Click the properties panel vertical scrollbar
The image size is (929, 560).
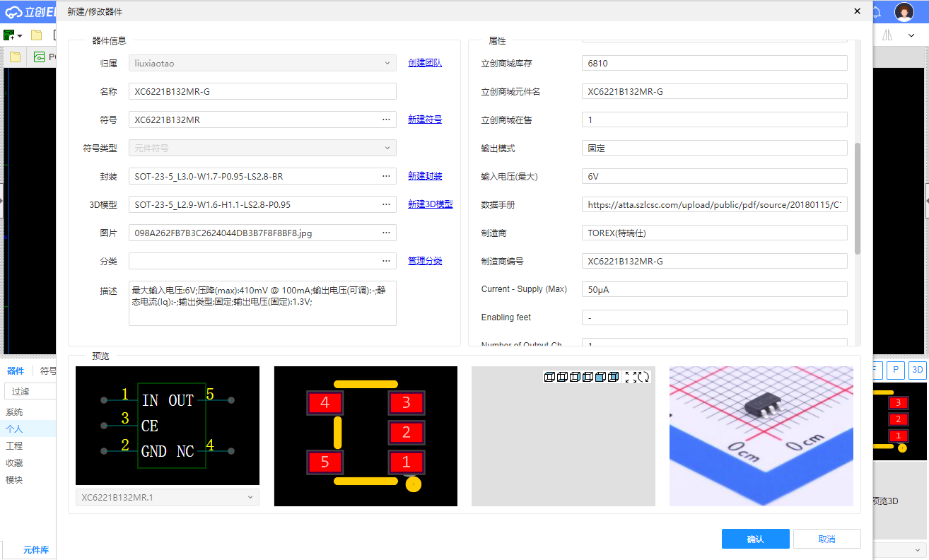pyautogui.click(x=858, y=198)
